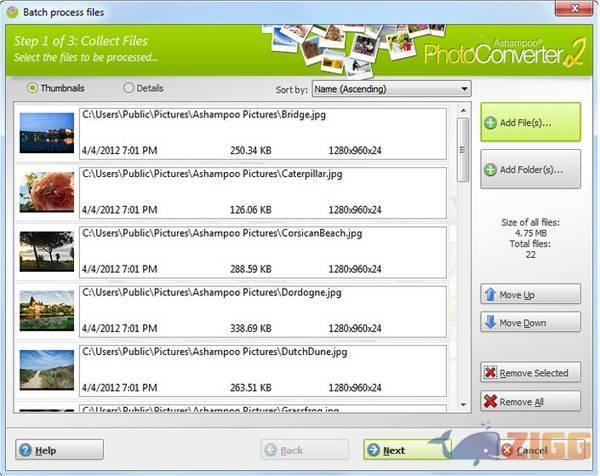Click the Bridge.jpg file path text
Screen dimensions: 600x476
tap(204, 115)
